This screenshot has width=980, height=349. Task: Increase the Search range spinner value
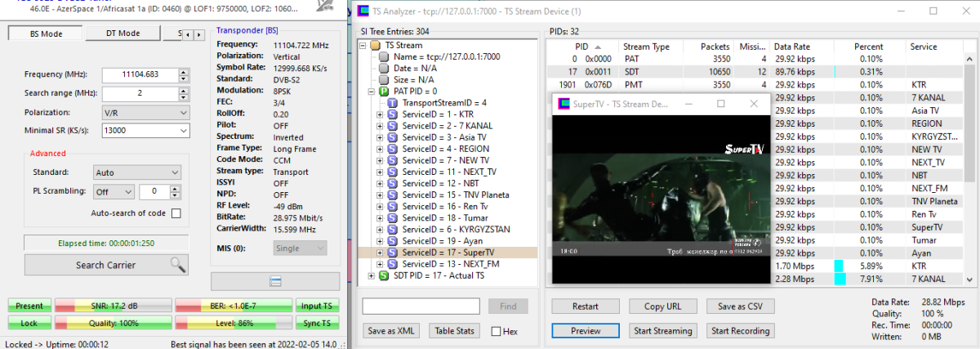tap(183, 90)
